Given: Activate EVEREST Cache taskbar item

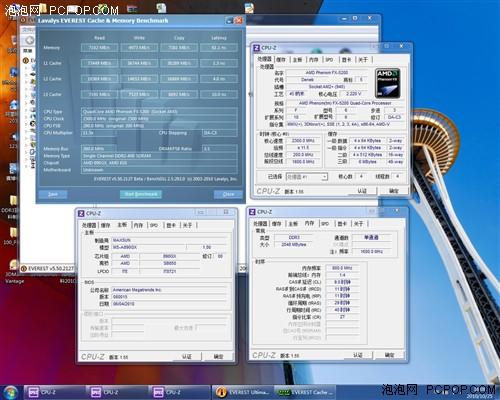Looking at the screenshot, I should [x=305, y=392].
